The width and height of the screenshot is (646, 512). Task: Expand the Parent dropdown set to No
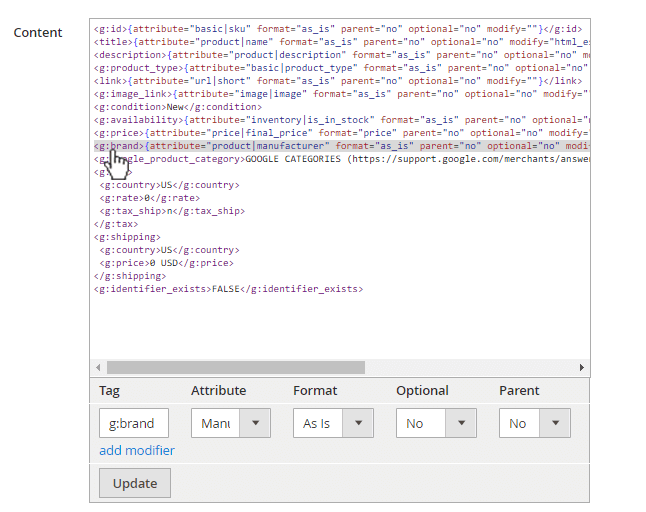click(x=537, y=423)
